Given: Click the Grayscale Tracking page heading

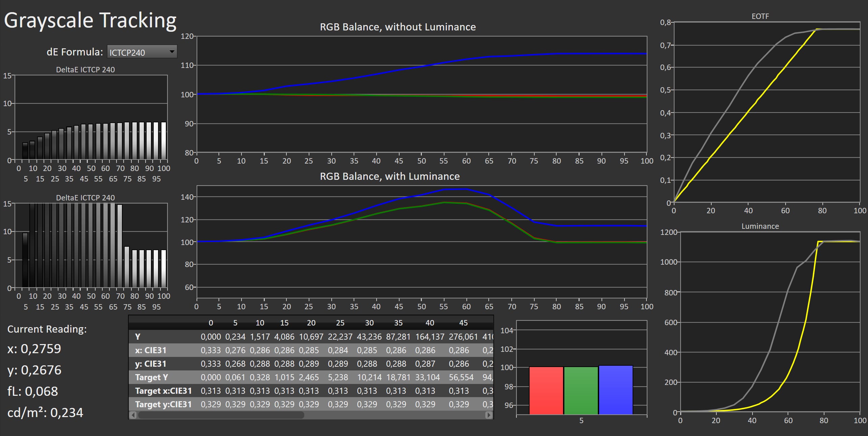Looking at the screenshot, I should (x=90, y=20).
